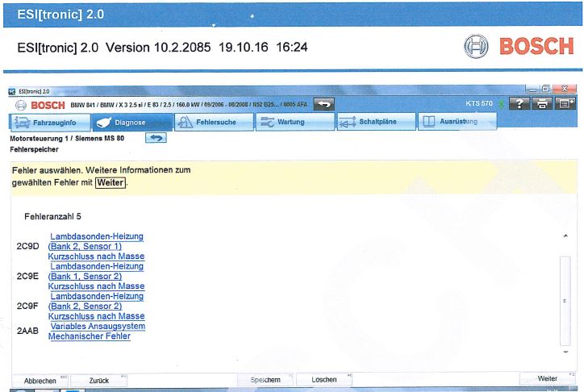
Task: Click the BOSCH logo in the toolbar
Action: [x=40, y=106]
